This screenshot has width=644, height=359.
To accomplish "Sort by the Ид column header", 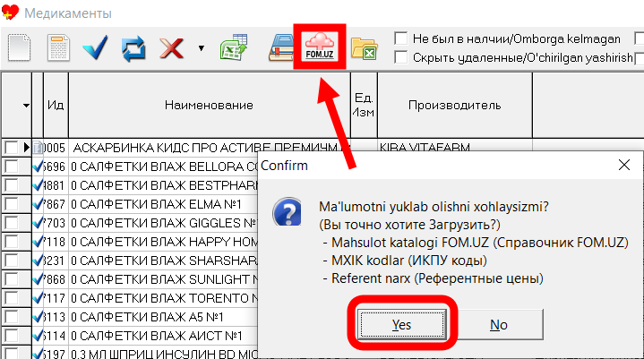I will click(x=56, y=105).
